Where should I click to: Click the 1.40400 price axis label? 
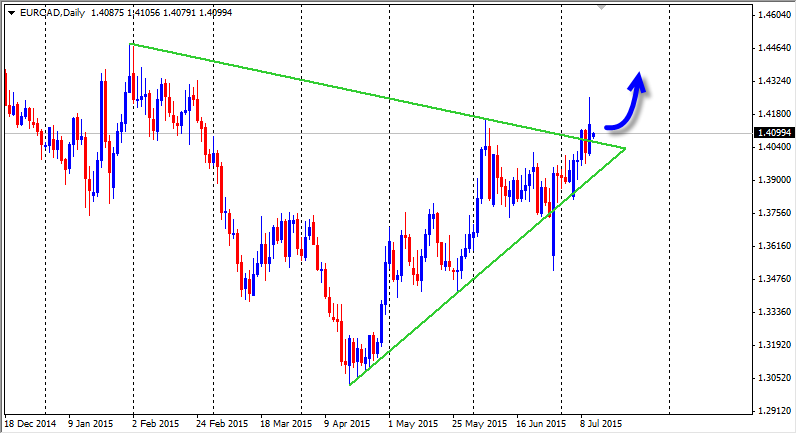tap(774, 147)
